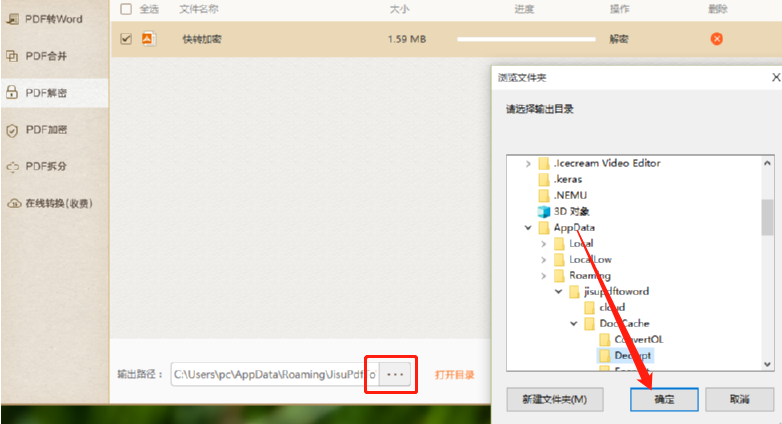The image size is (782, 424).
Task: Select the Decrypt folder
Action: (632, 355)
